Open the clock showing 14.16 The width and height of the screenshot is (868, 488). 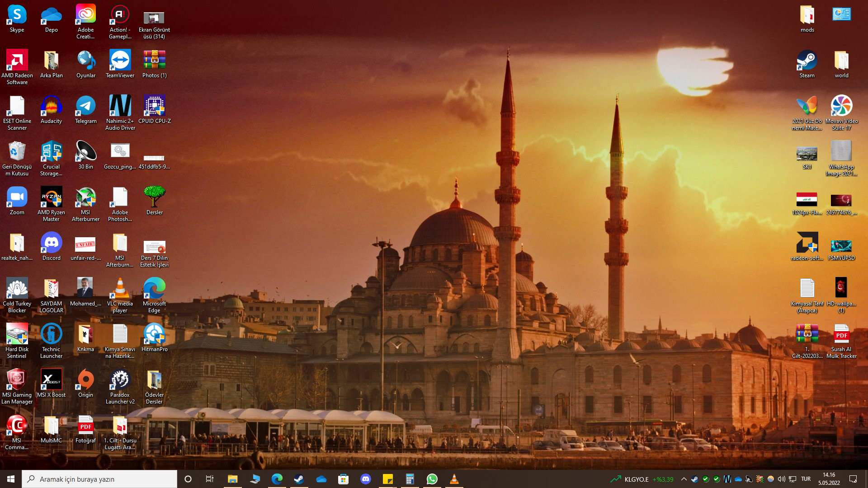coord(829,479)
